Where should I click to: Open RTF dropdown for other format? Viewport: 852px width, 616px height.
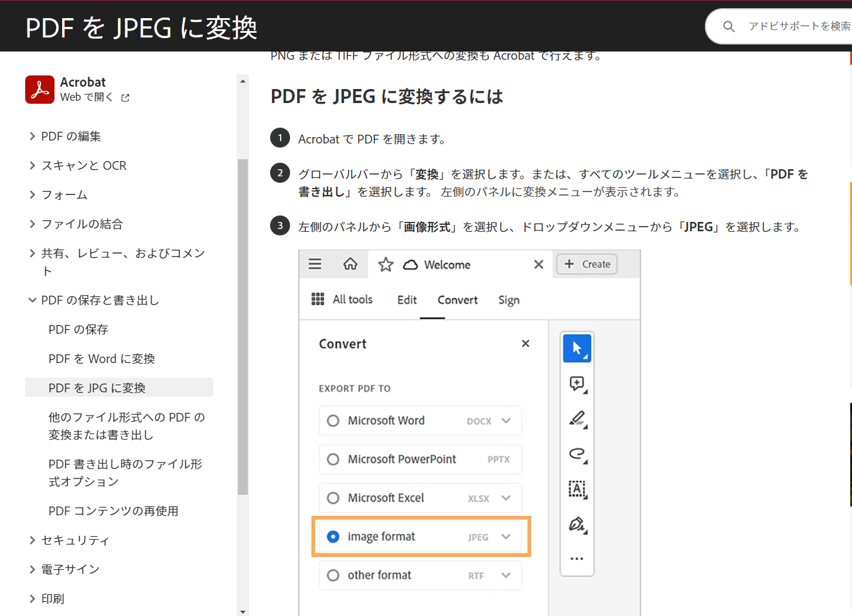pyautogui.click(x=506, y=576)
